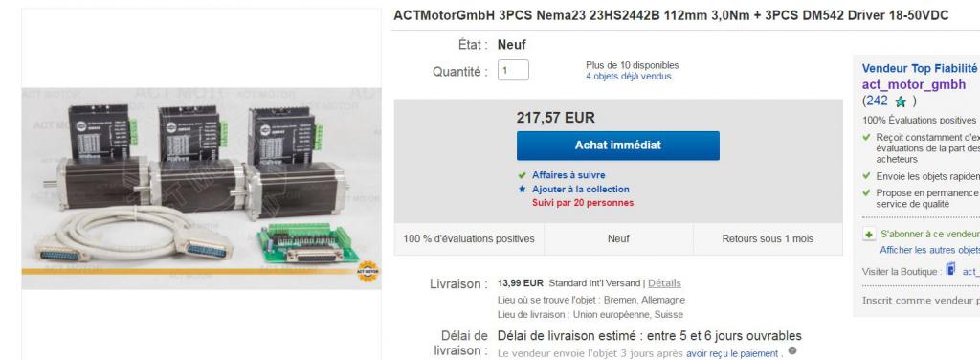
Task: Click the green plus icon to follow seller
Action: pos(869,235)
